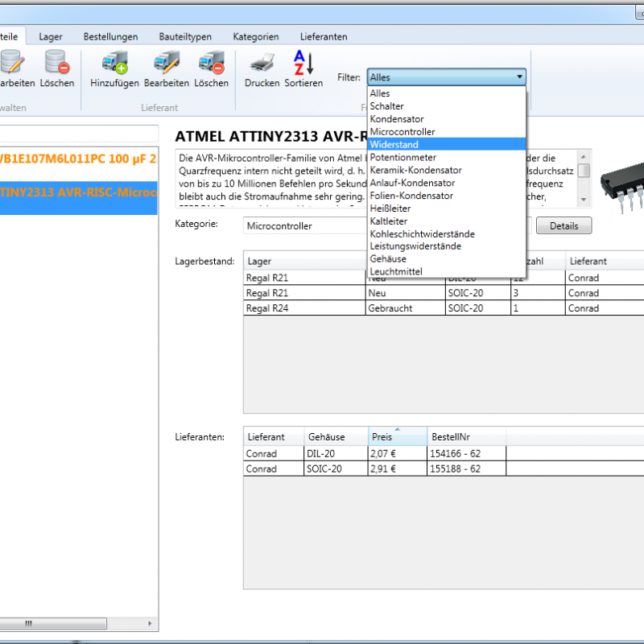Viewport: 644px width, 644px height.
Task: Collapse the Filter combo box arrow
Action: tap(519, 77)
